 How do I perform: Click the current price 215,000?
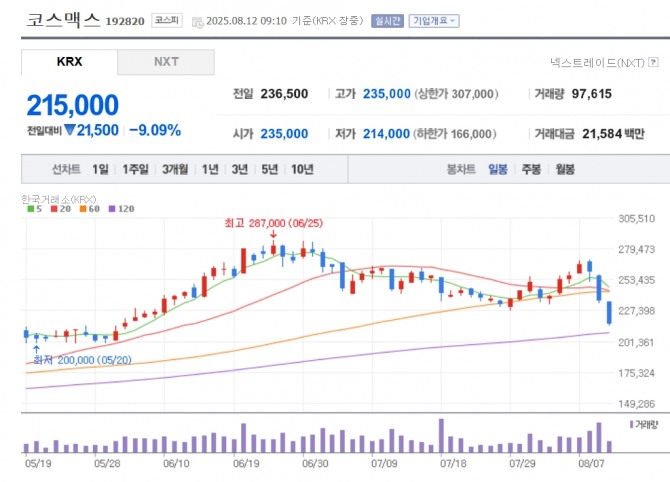73,105
